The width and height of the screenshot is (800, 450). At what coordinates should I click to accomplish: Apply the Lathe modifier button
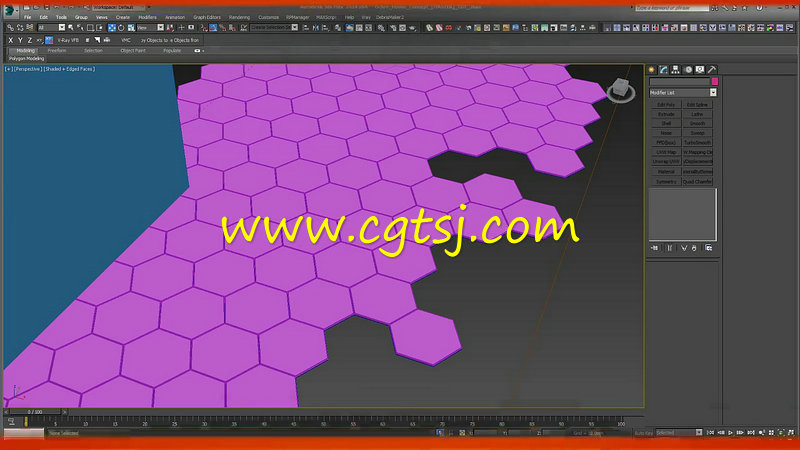[x=697, y=114]
